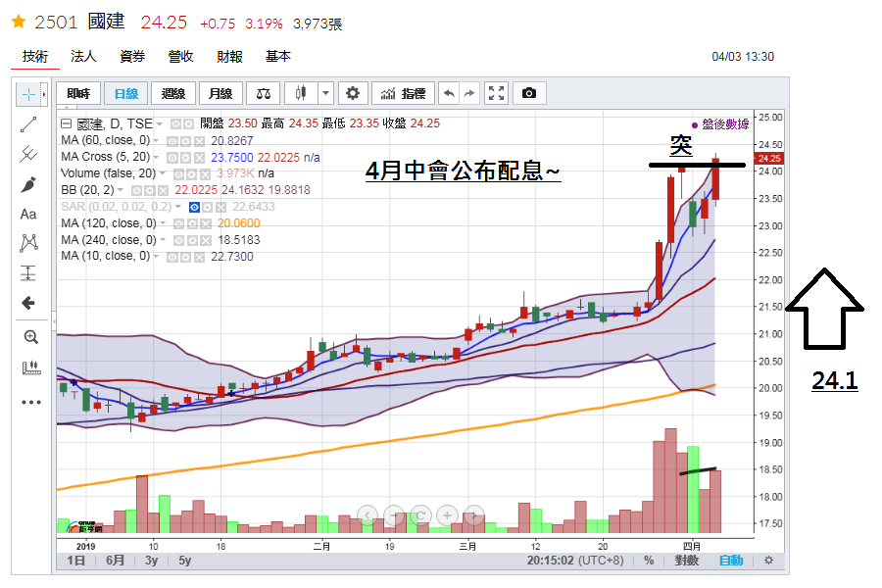Toggle fullscreen chart mode
Screen dimensions: 882x588
496,93
